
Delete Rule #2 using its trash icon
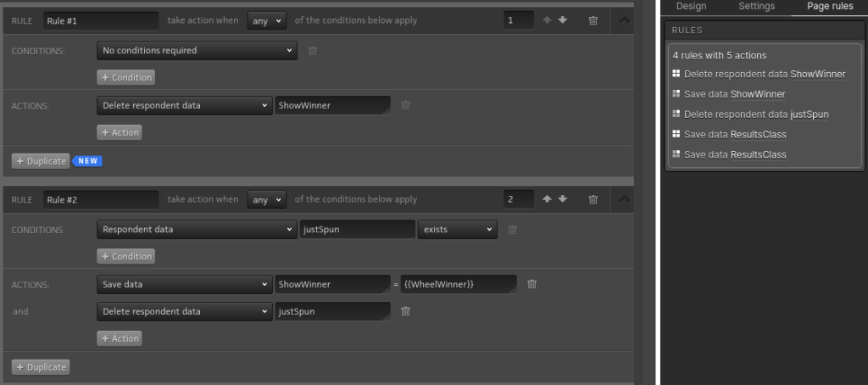(593, 199)
